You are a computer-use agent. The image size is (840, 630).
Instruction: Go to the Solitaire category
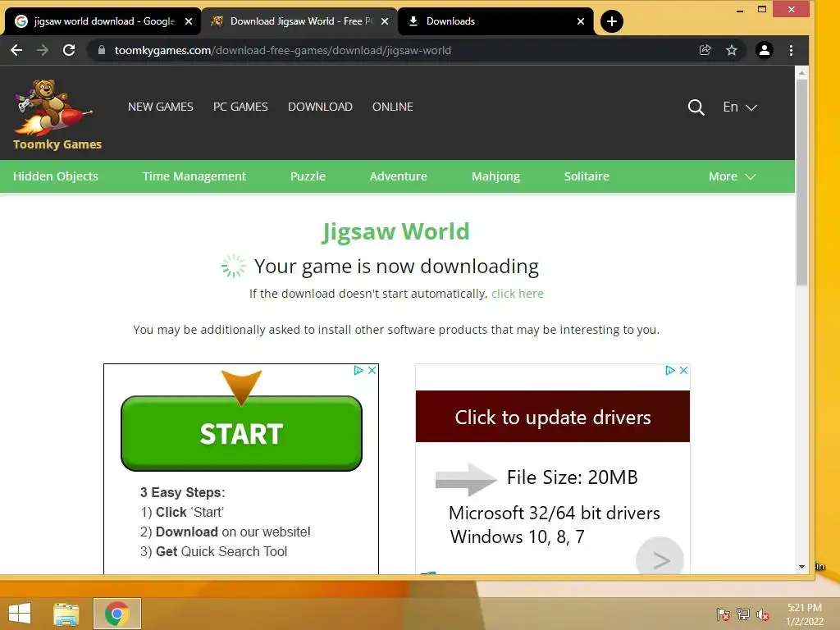pyautogui.click(x=587, y=176)
